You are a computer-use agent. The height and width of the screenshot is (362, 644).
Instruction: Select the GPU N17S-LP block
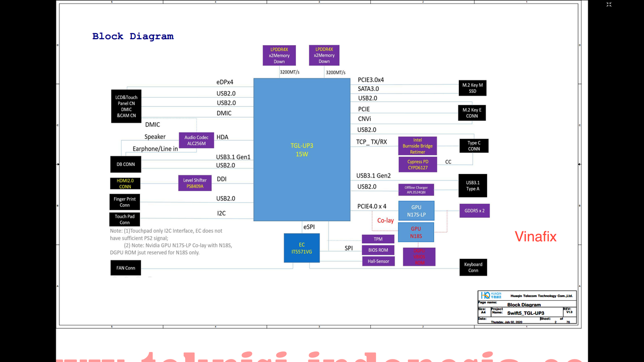click(416, 211)
